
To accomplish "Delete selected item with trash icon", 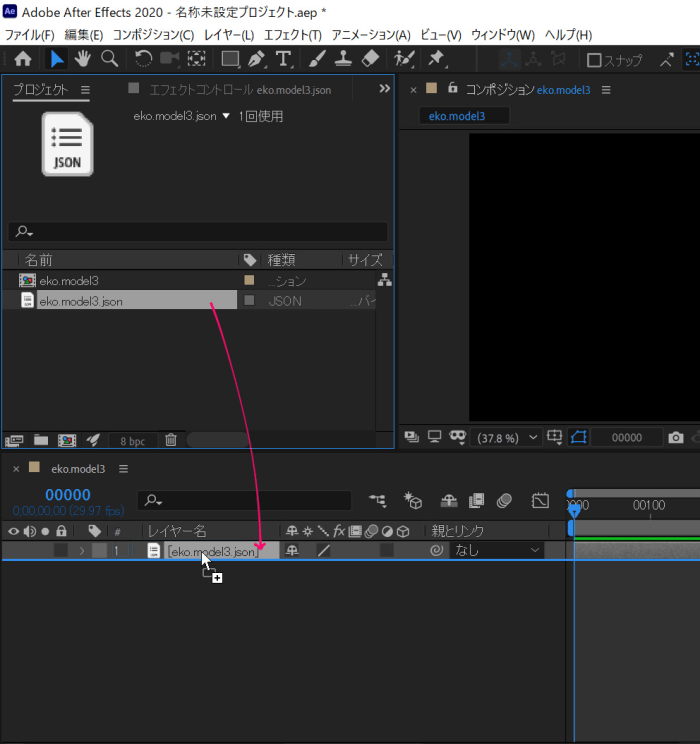I will (171, 440).
